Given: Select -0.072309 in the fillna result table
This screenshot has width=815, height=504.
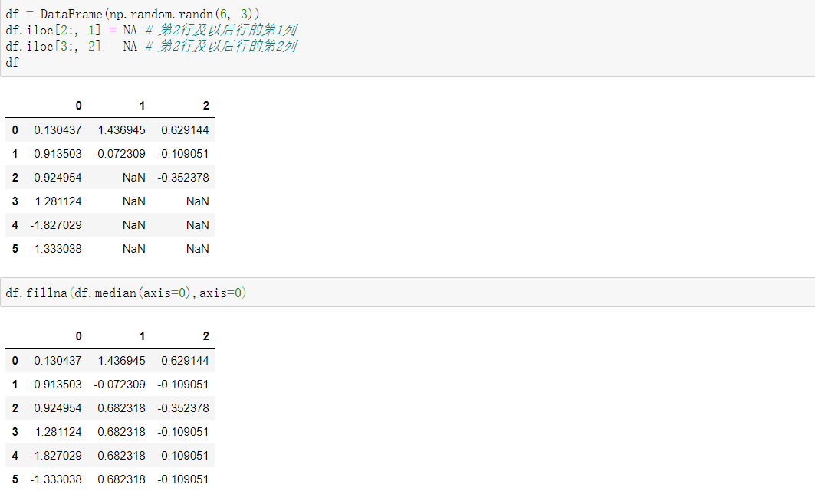Looking at the screenshot, I should pos(120,384).
